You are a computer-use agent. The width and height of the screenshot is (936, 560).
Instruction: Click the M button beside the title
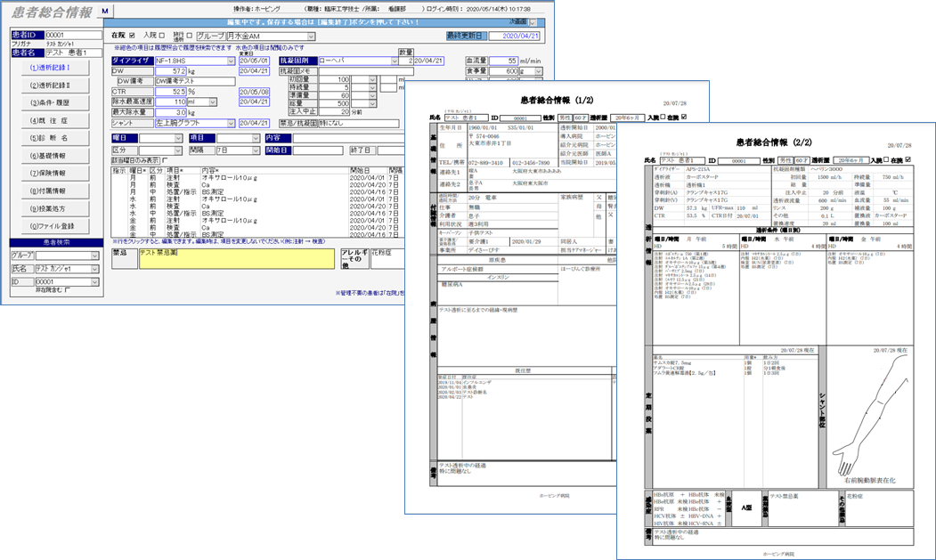105,11
